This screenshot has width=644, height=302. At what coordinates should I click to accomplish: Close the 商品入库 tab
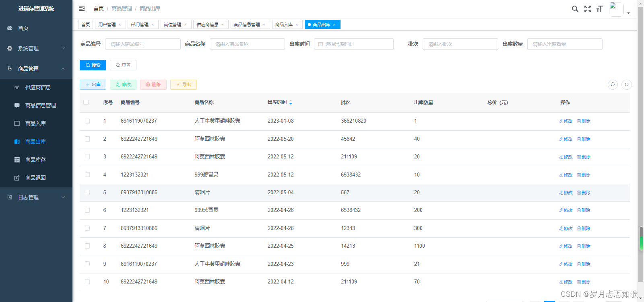297,25
